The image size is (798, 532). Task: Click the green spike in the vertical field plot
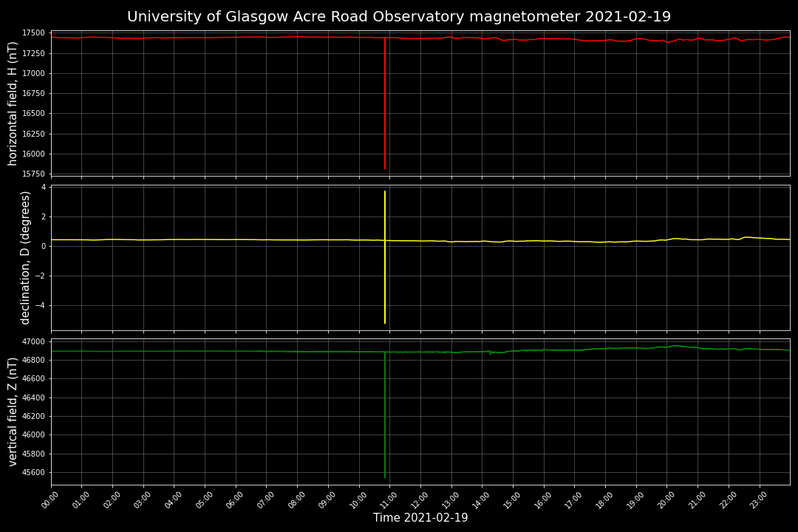tap(385, 415)
